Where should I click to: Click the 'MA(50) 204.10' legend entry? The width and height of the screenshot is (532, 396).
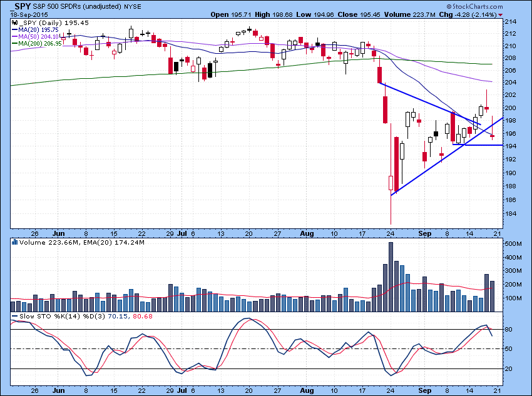[35, 37]
